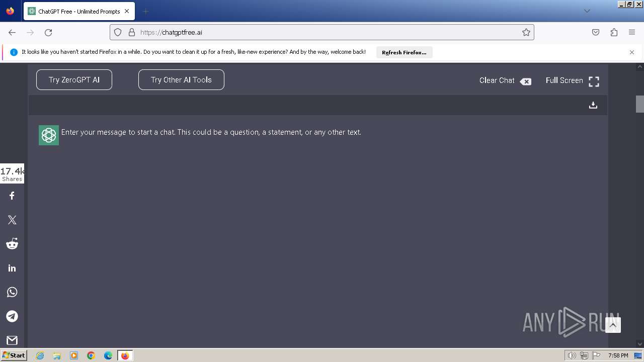Bookmark this page with star
644x362 pixels.
click(526, 32)
